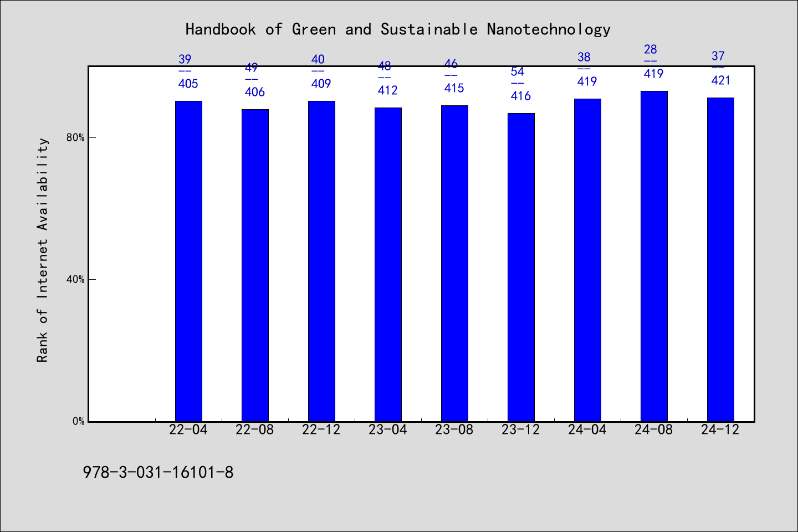Click the x-axis label 23-08
798x532 pixels.
pyautogui.click(x=454, y=430)
